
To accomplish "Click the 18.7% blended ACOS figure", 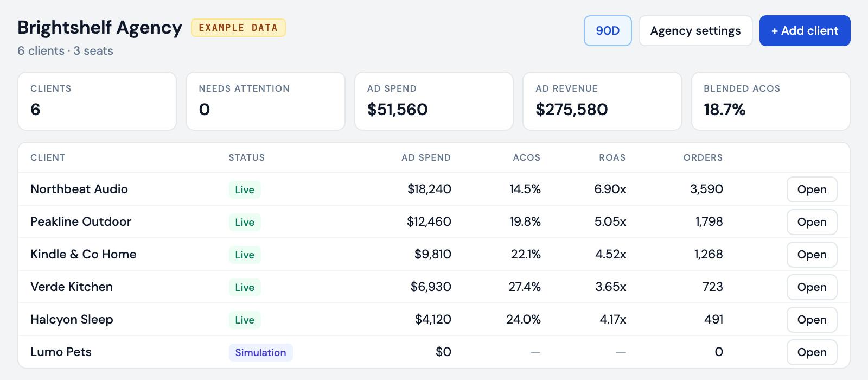I will 724,110.
